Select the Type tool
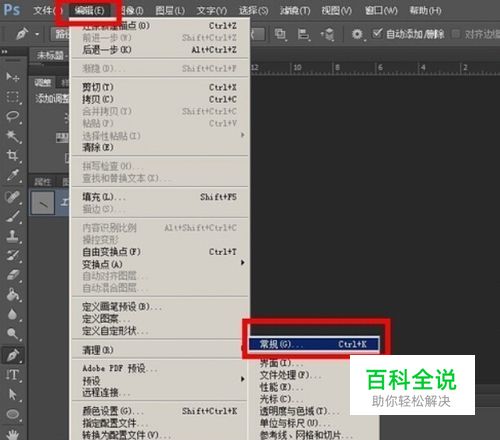The height and width of the screenshot is (440, 500). (x=13, y=375)
